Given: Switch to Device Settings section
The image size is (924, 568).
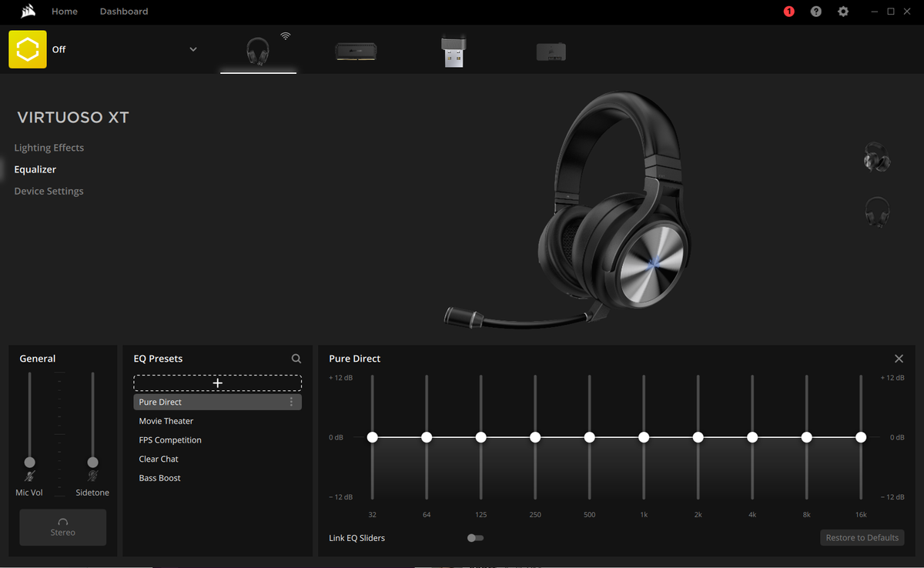Looking at the screenshot, I should [x=49, y=190].
